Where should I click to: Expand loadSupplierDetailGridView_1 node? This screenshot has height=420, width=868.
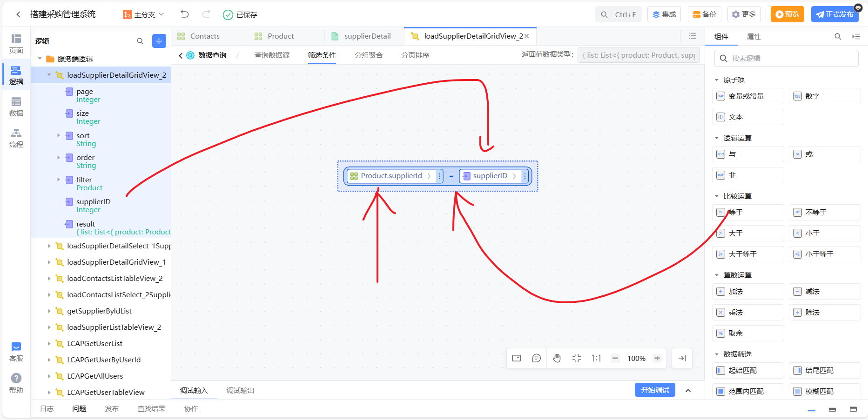point(49,262)
